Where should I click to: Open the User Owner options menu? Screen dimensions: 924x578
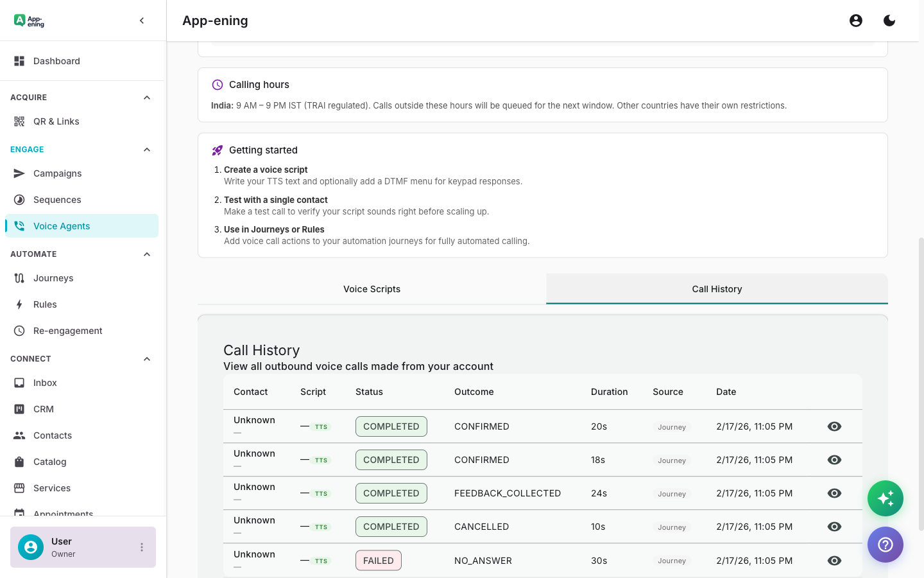click(x=141, y=547)
